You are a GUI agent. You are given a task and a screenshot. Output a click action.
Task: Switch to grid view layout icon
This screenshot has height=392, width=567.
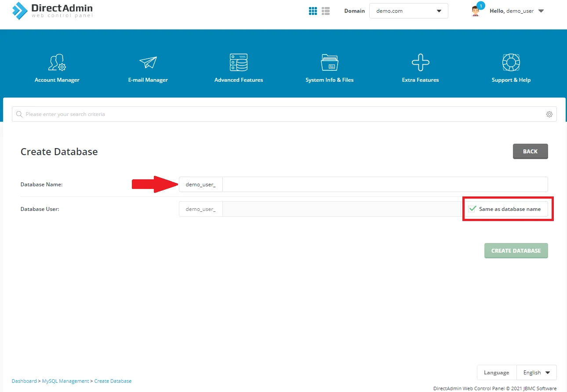tap(313, 11)
